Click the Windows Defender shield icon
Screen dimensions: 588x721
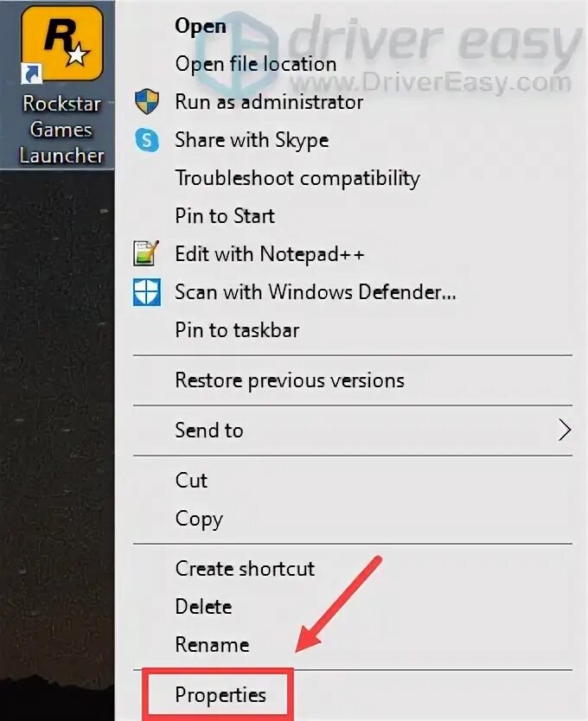147,291
